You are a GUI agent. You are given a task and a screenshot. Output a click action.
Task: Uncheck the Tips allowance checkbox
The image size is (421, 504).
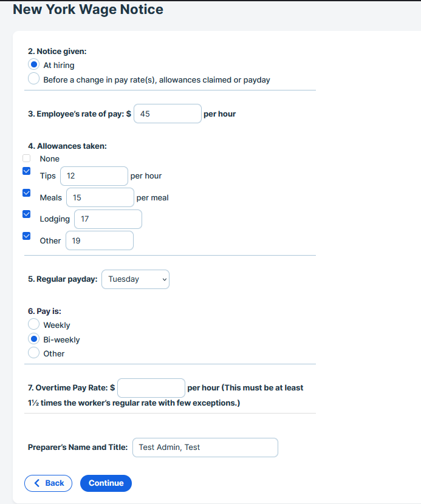[x=26, y=171]
